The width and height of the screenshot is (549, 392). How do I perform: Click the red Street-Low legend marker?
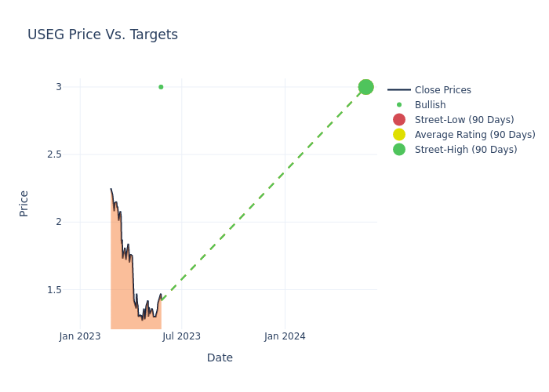pos(398,120)
